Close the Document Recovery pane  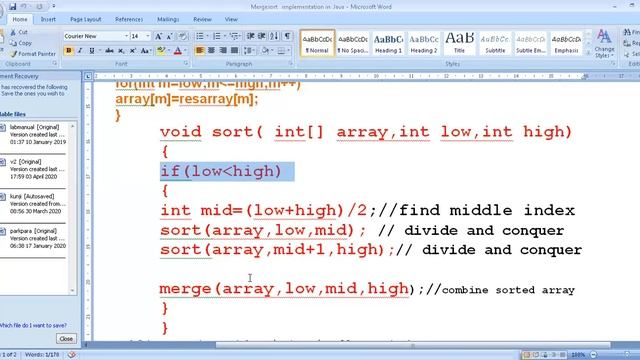(x=66, y=339)
